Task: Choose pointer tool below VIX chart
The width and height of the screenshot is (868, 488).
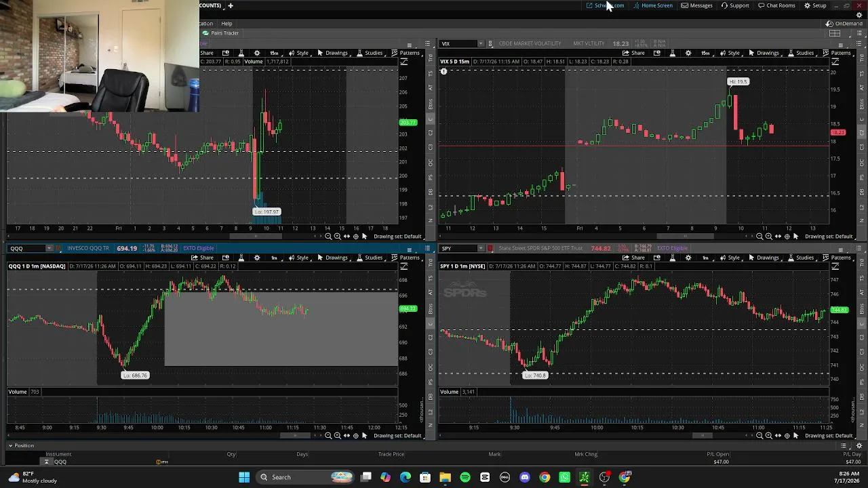Action: pos(795,237)
